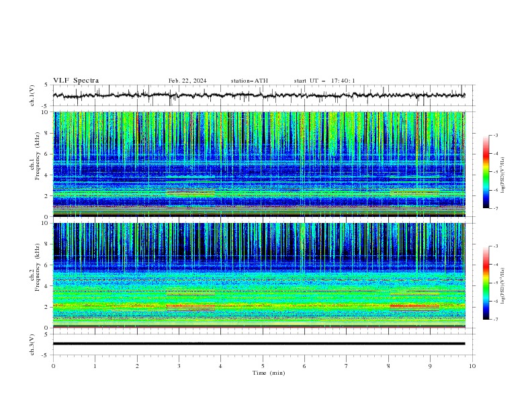Click time axis tick label "3"
This screenshot has height=411, width=532.
[179, 366]
